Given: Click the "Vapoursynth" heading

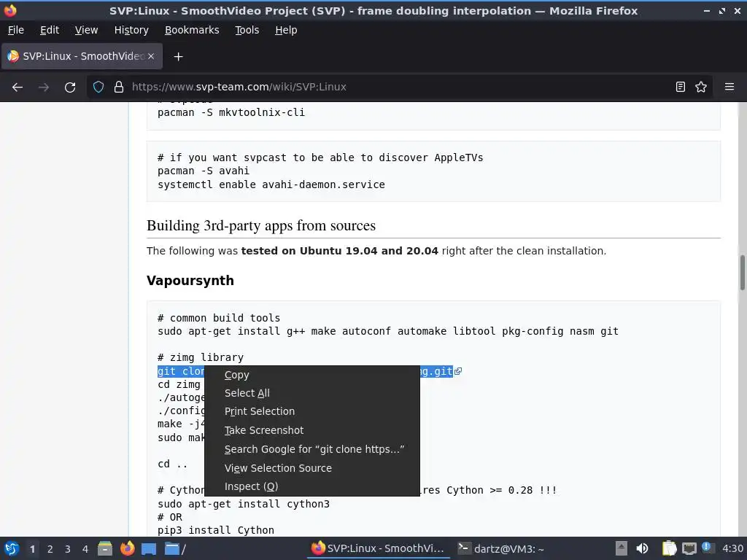Looking at the screenshot, I should 190,281.
